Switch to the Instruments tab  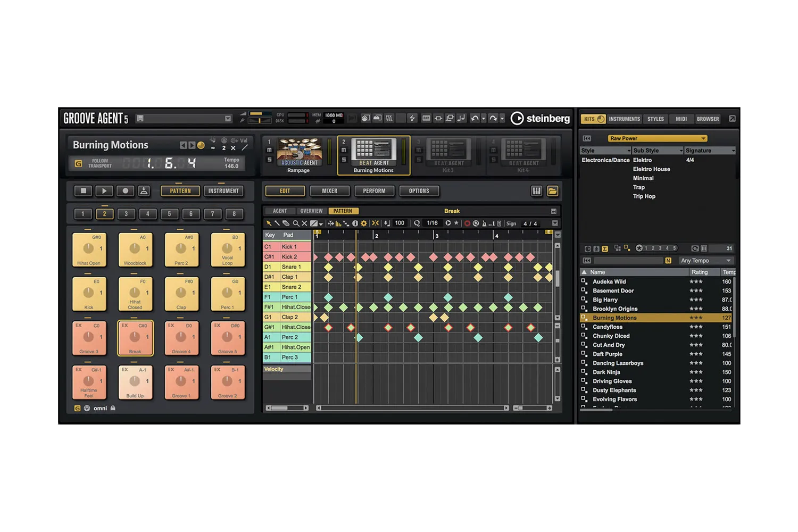click(x=624, y=119)
